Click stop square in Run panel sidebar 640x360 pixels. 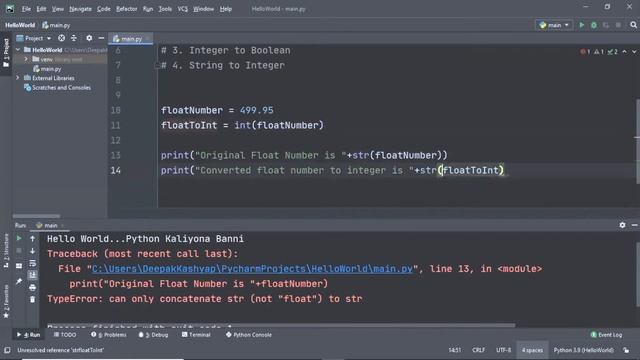19,251
